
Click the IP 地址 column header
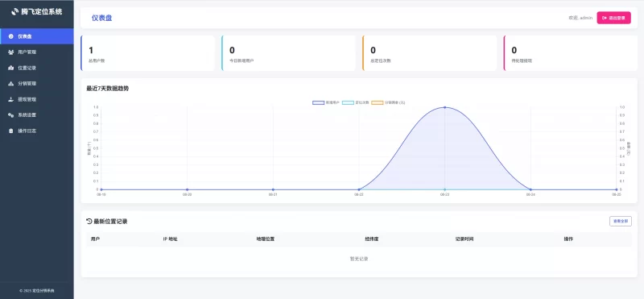click(170, 239)
